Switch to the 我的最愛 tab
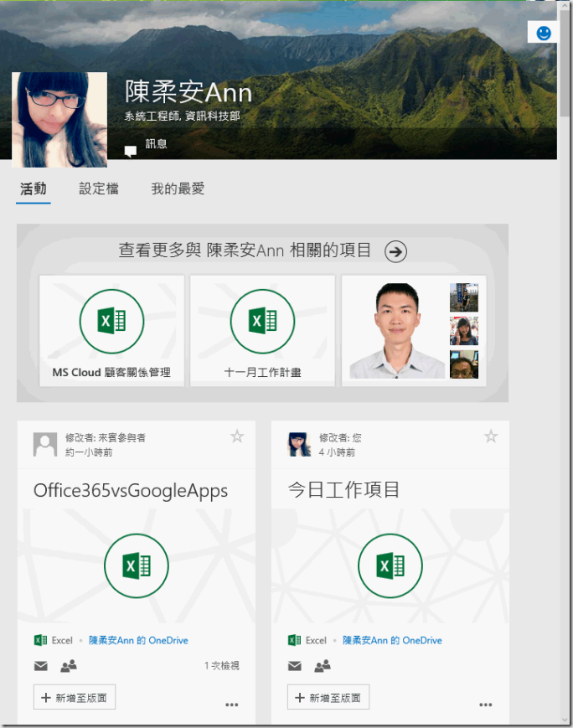This screenshot has height=728, width=573. pos(178,189)
